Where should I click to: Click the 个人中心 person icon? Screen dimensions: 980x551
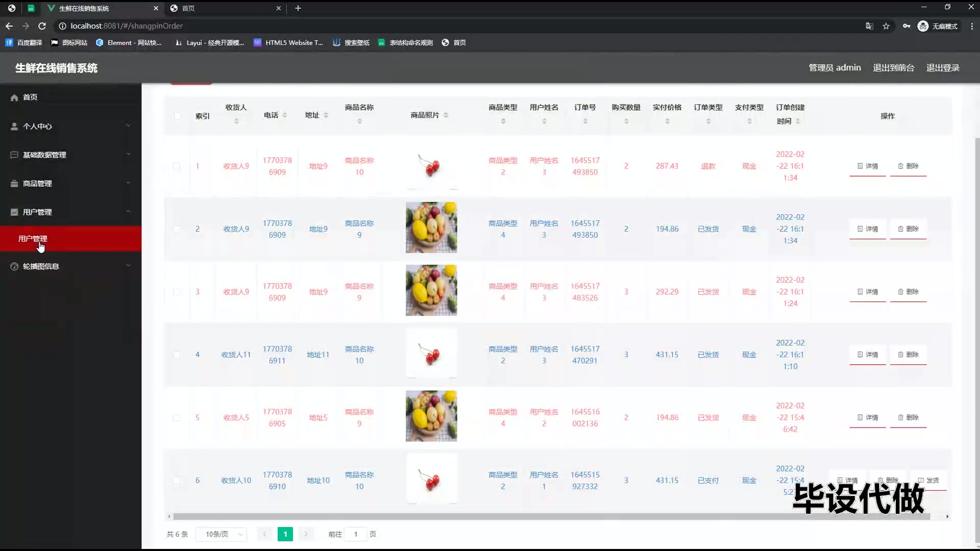[x=14, y=126]
